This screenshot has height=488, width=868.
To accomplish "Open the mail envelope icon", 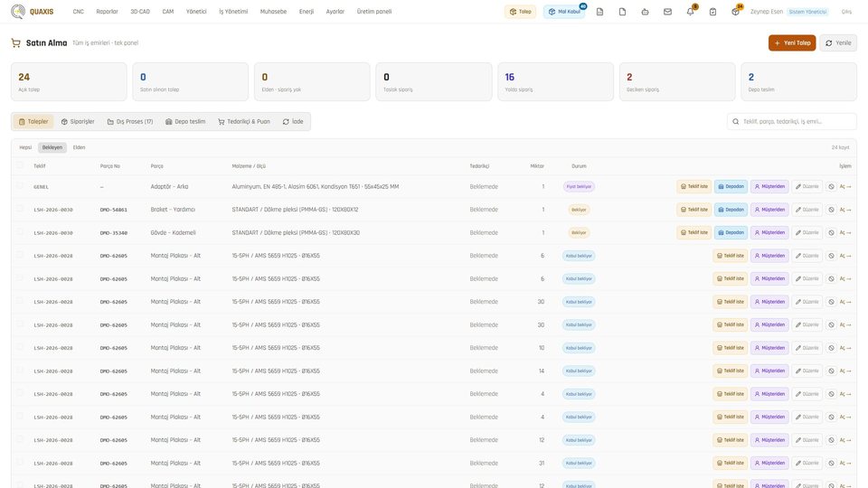I will [x=667, y=12].
